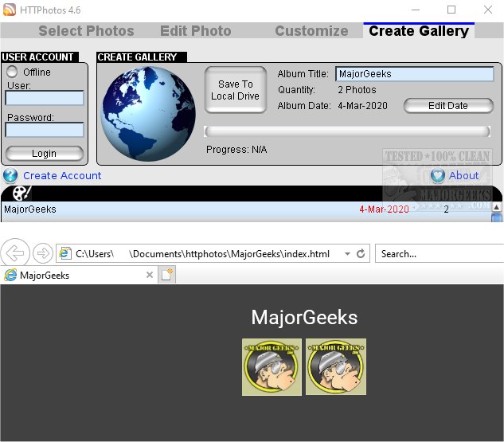Viewport: 504px width, 442px height.
Task: Click the Password input field
Action: pos(45,130)
